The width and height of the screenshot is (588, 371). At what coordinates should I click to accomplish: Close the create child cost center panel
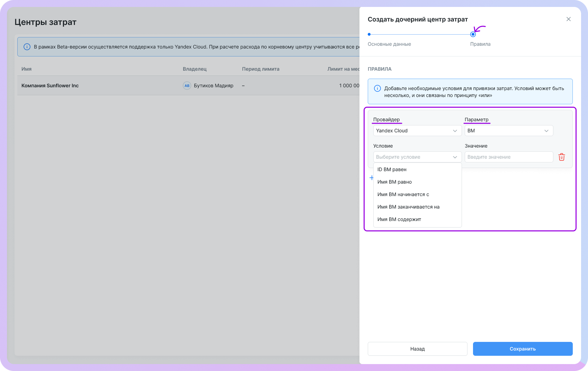pyautogui.click(x=568, y=19)
